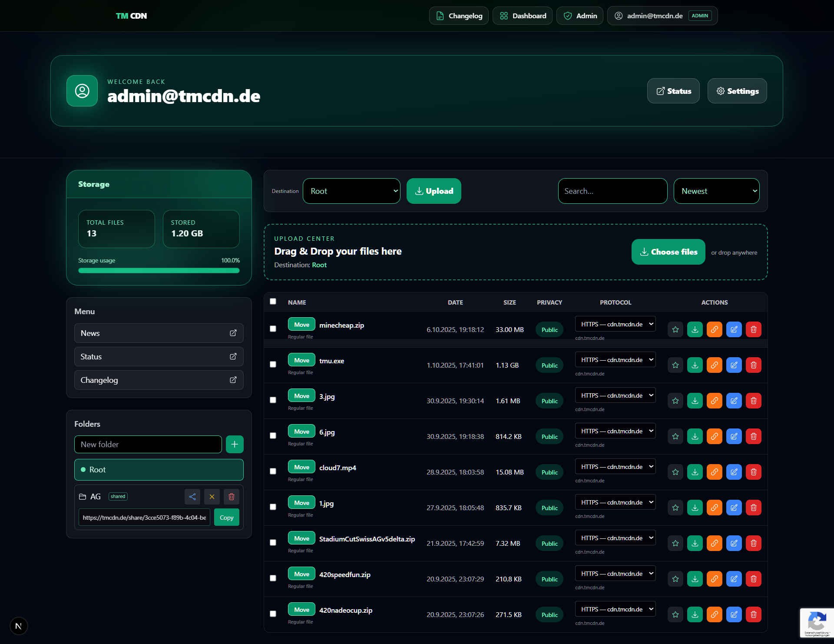Open protocol dropdown for StadiumCutSwissAGv5delta.zip

pos(615,538)
